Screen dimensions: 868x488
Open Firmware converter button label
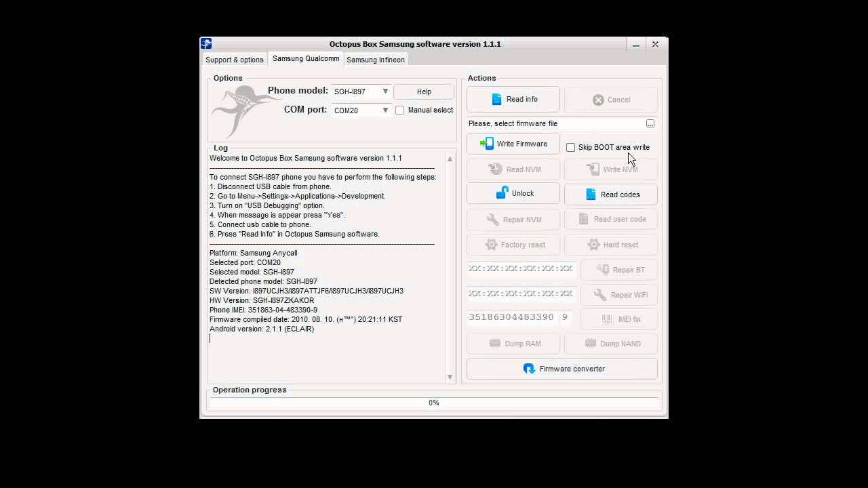pos(572,369)
